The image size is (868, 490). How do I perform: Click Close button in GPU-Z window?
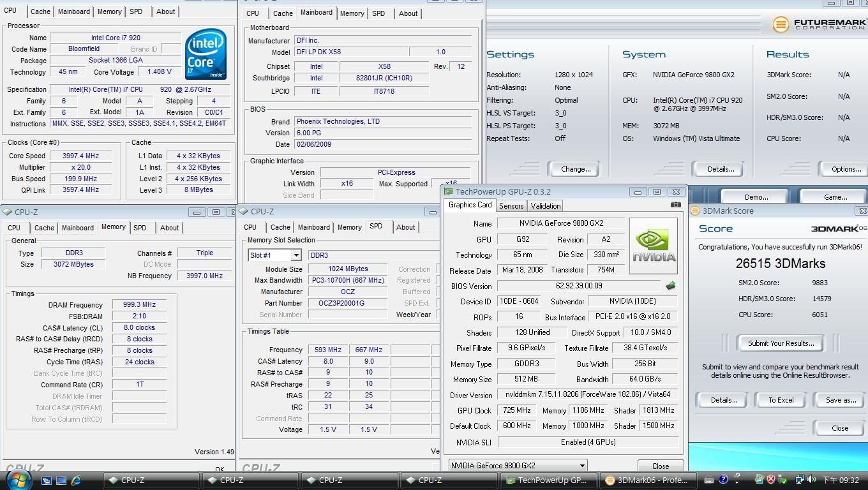(661, 466)
